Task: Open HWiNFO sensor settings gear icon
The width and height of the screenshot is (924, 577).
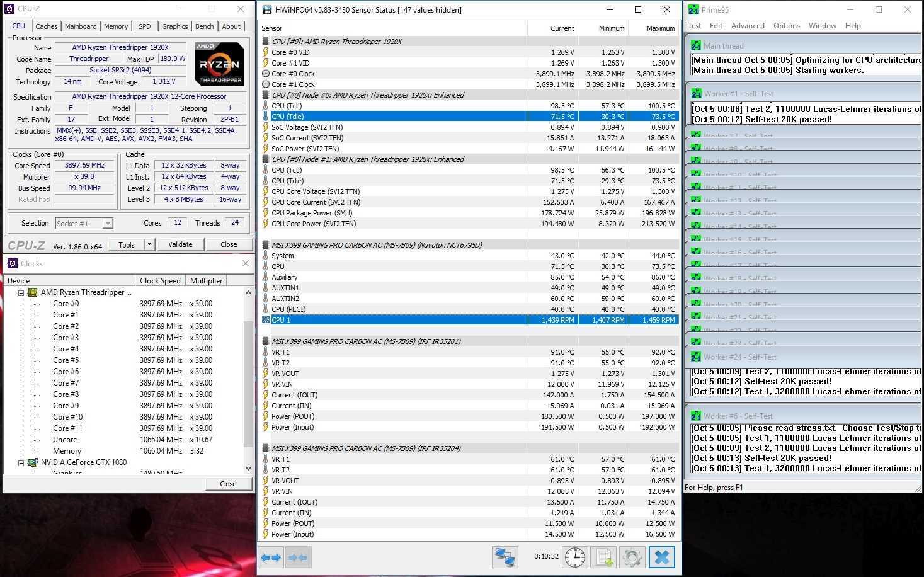Action: point(632,557)
